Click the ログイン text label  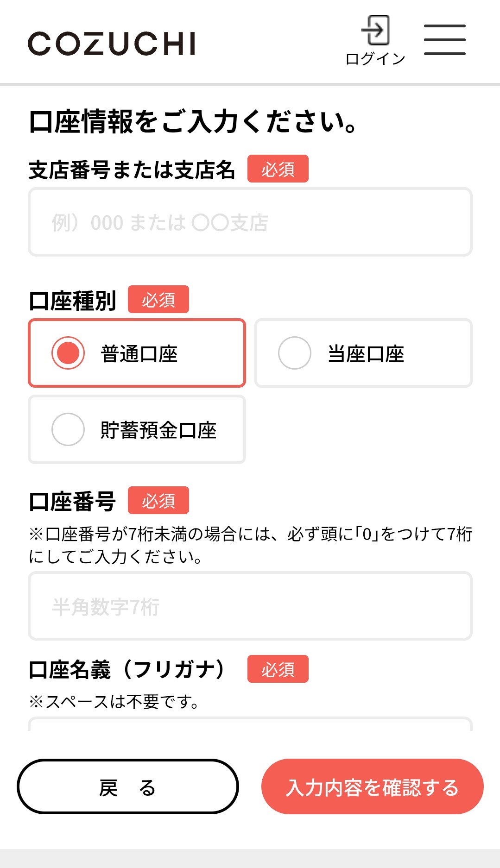point(375,59)
